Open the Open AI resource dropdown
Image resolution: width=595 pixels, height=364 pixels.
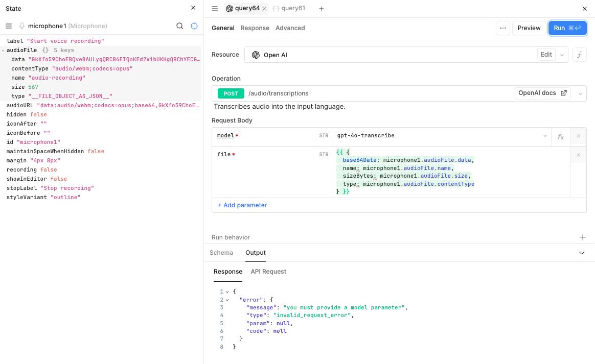(x=562, y=55)
